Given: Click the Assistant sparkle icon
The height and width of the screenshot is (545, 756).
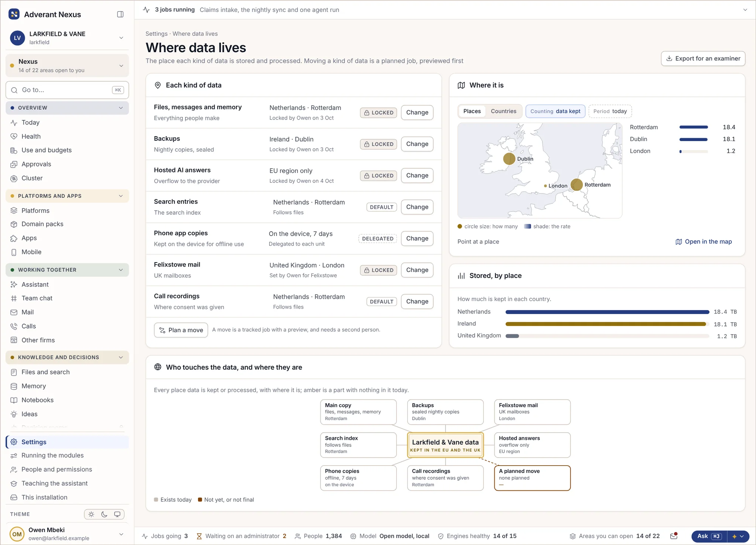Looking at the screenshot, I should tap(14, 284).
